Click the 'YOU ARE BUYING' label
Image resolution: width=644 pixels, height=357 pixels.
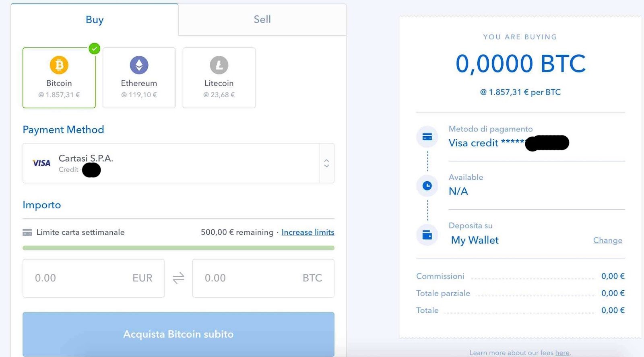point(520,37)
